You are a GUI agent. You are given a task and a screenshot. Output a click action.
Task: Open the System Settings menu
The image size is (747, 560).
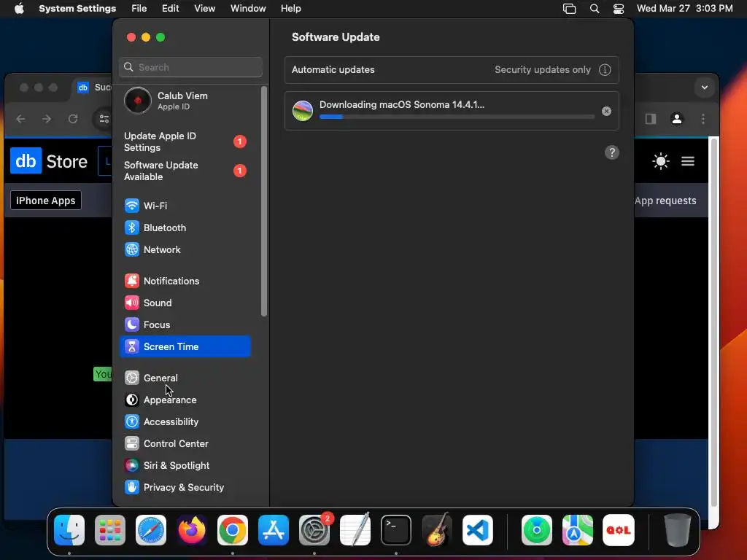77,9
